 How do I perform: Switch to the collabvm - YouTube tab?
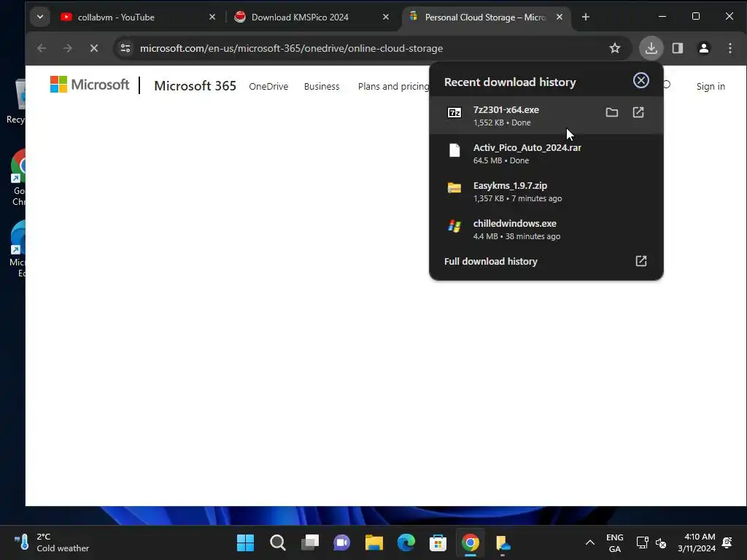coord(138,17)
